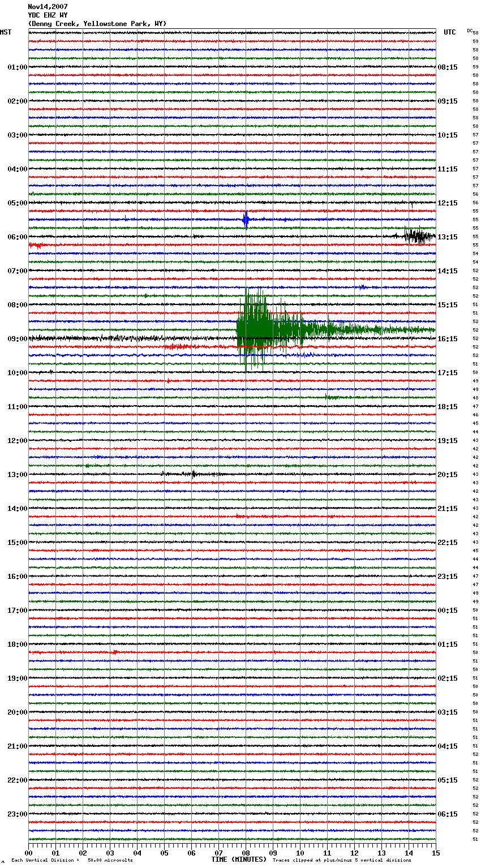Click the TIME (MINUTES) axis title

click(x=239, y=860)
